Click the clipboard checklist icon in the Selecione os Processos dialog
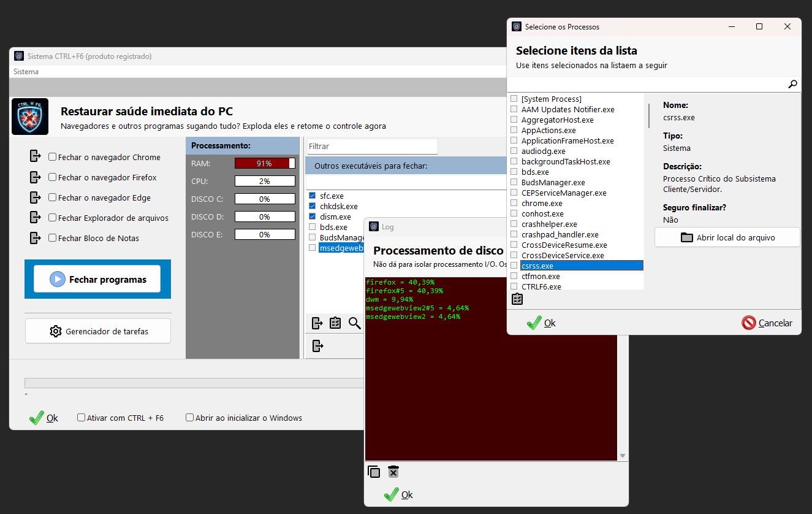Screen dimensions: 812x514 (517, 299)
